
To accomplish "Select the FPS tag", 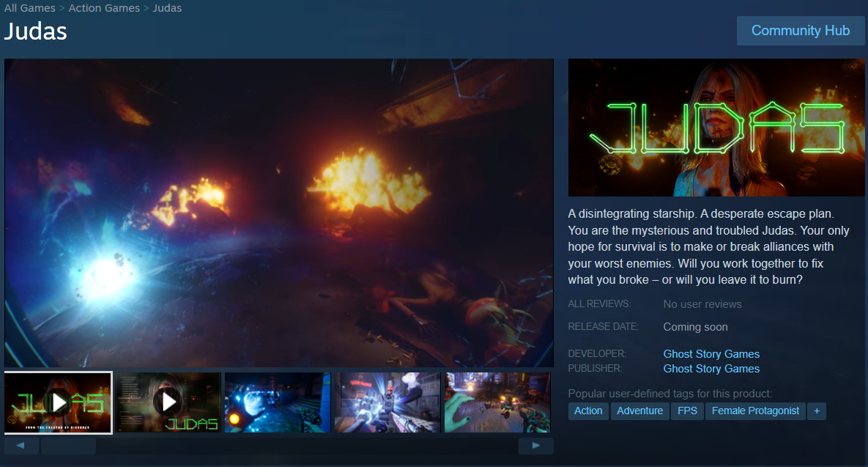I will point(688,411).
